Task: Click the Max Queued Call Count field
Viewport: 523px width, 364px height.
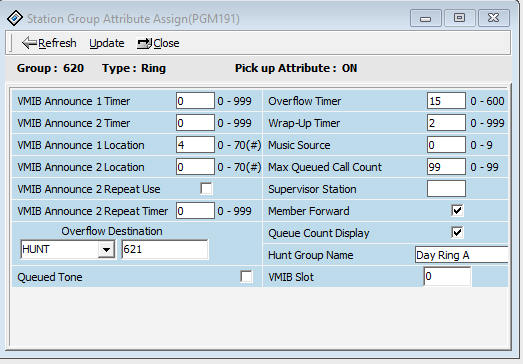Action: (x=446, y=167)
